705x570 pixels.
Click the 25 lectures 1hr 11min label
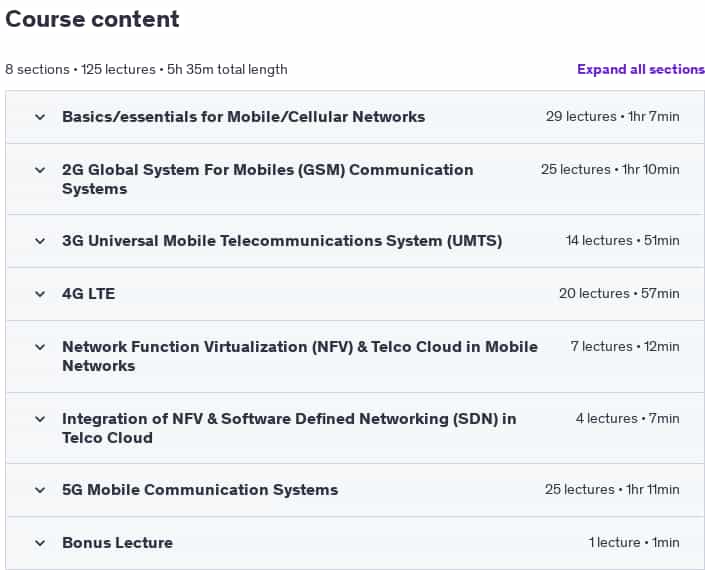[x=612, y=489]
